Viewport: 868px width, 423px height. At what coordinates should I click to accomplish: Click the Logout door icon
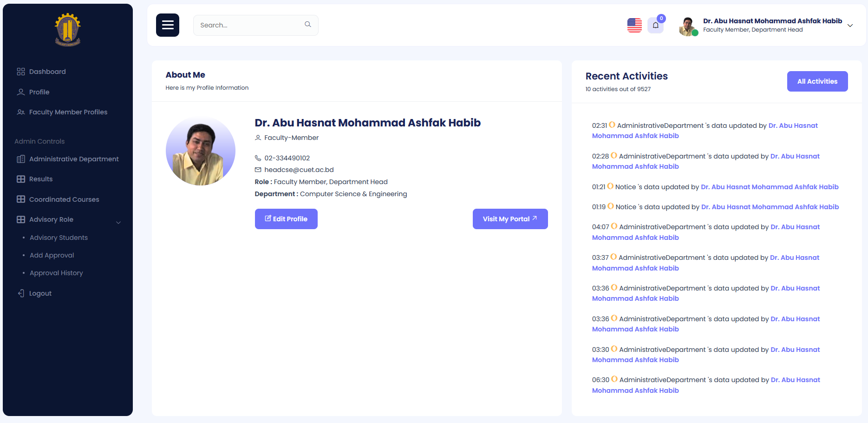pyautogui.click(x=21, y=293)
